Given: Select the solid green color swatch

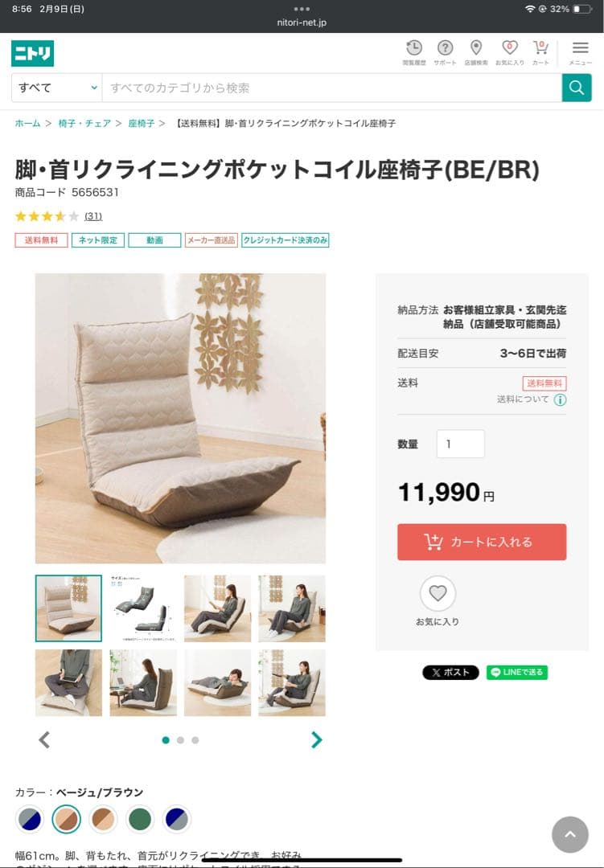Looking at the screenshot, I should [140, 819].
